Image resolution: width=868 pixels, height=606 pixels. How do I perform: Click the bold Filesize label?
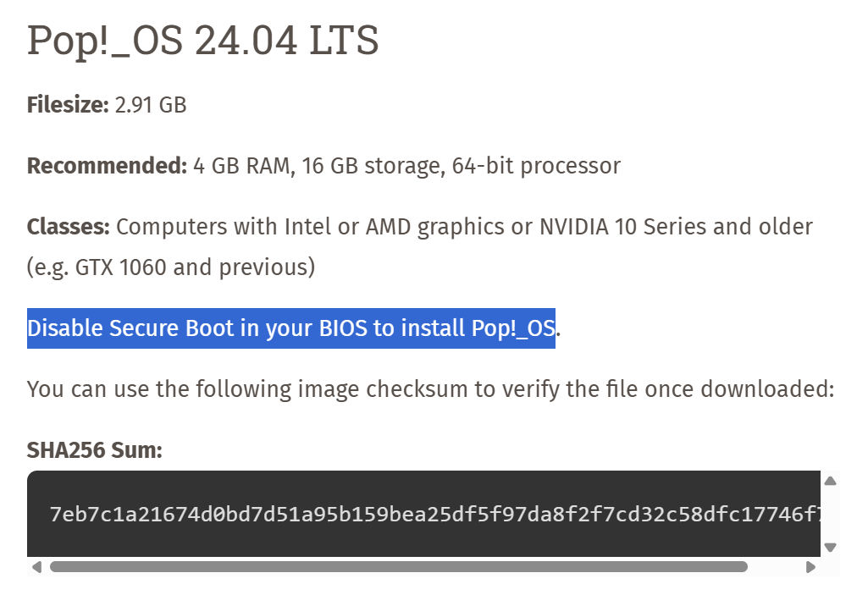[68, 105]
